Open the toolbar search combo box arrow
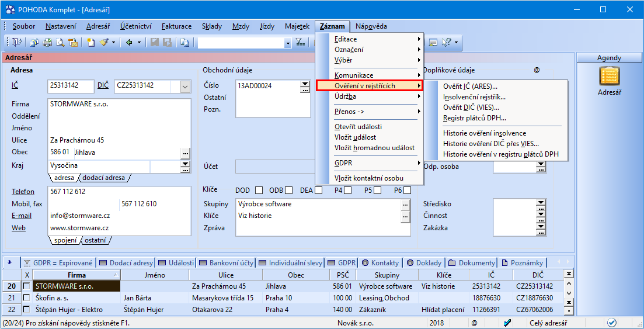The image size is (644, 329). tap(288, 42)
